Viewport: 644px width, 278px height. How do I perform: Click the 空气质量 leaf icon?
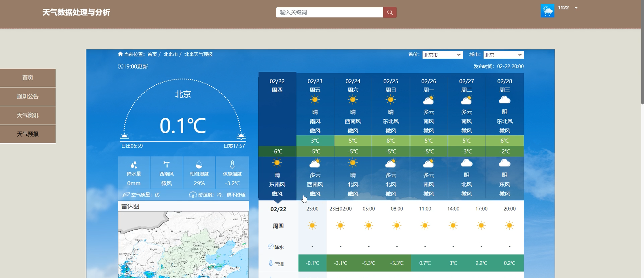pos(126,195)
